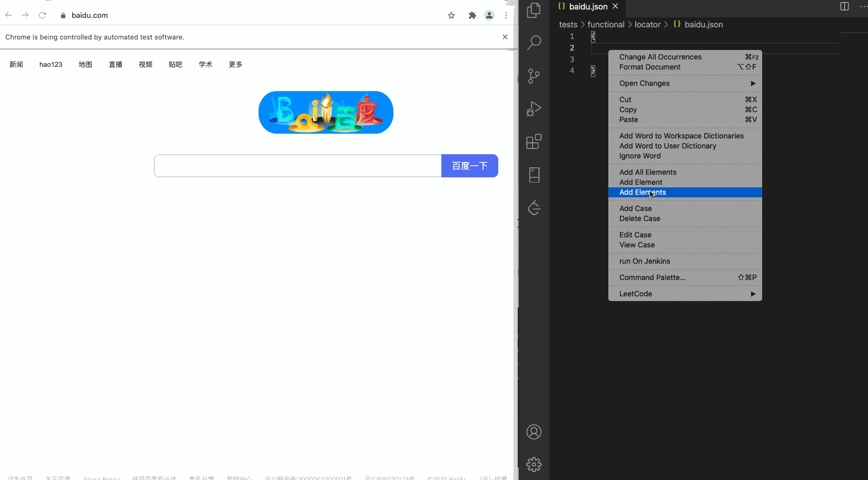Go back in the Chrome browser

coord(8,15)
